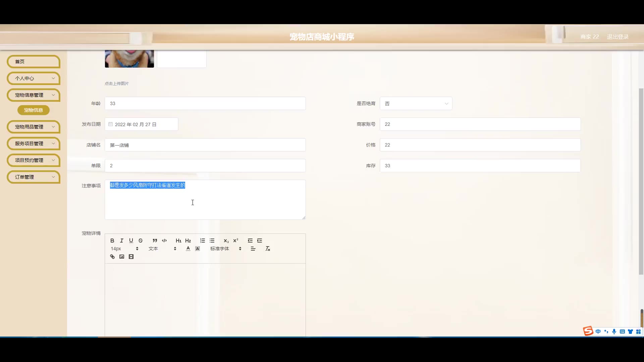The height and width of the screenshot is (362, 644).
Task: Focus the 价格 input field
Action: pyautogui.click(x=480, y=145)
